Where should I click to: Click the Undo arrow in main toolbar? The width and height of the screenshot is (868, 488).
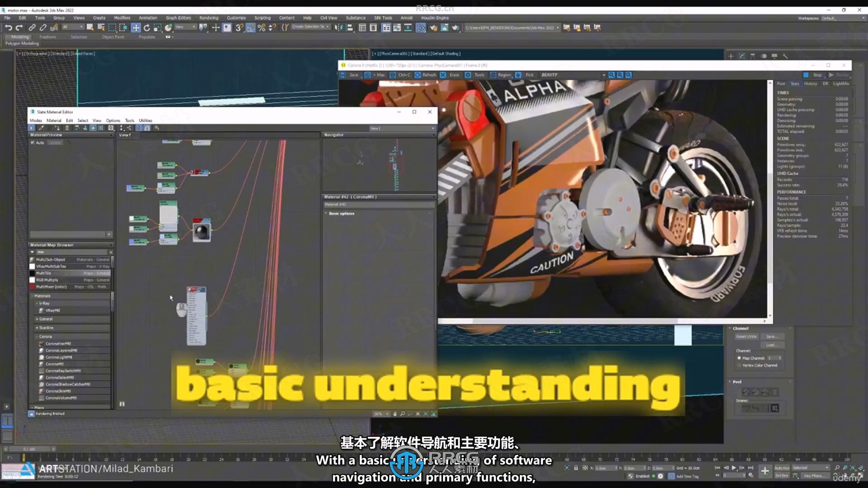coord(8,28)
